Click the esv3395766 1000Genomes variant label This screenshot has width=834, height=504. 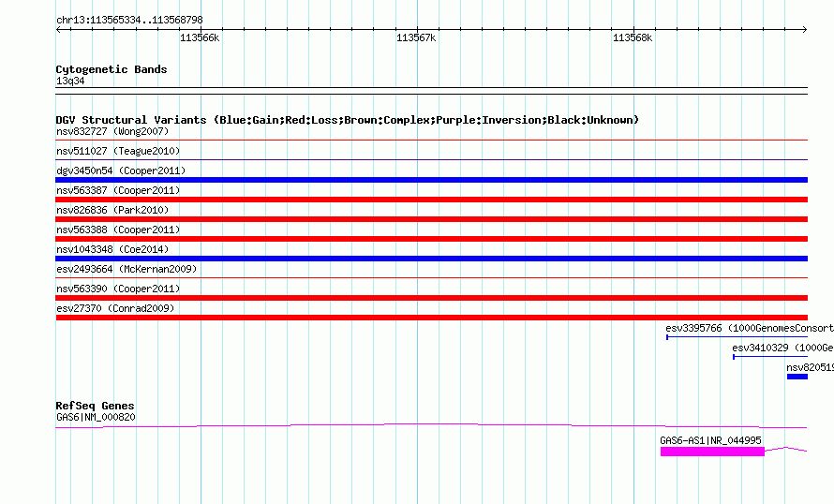point(750,328)
